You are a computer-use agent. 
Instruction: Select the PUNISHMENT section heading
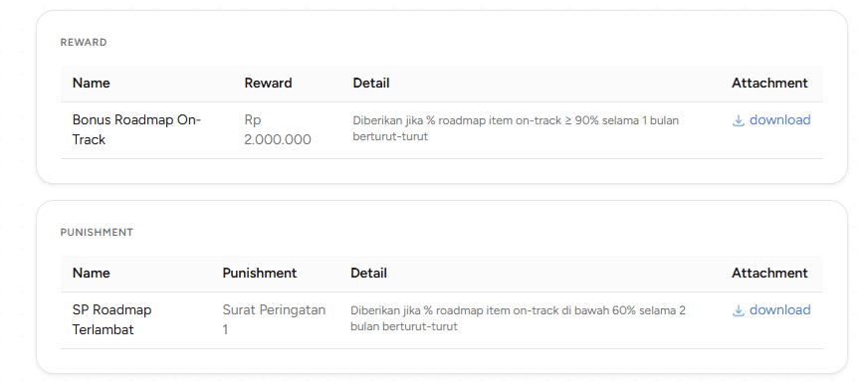pyautogui.click(x=97, y=232)
